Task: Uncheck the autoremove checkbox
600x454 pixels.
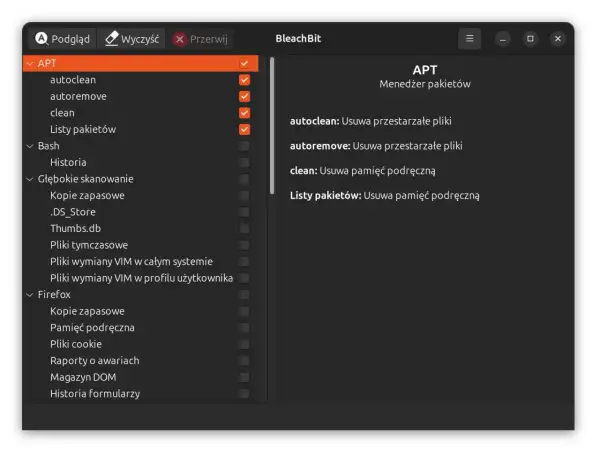Action: click(x=244, y=96)
